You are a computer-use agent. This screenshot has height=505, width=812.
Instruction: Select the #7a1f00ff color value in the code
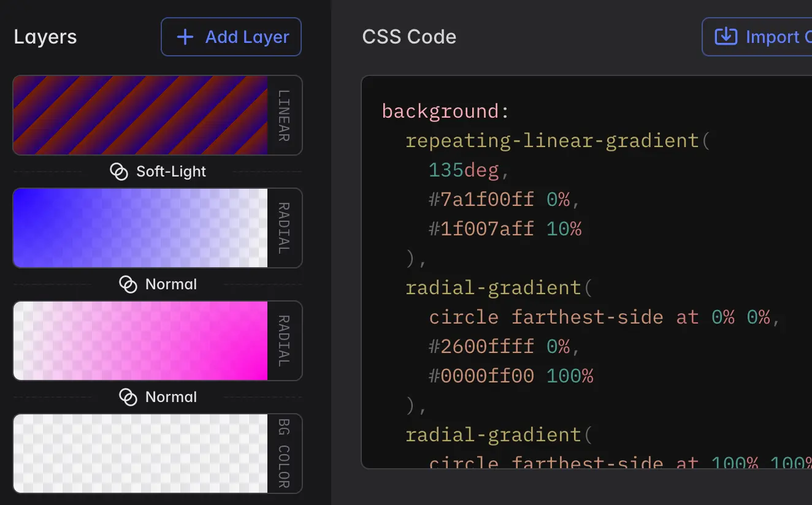tap(480, 199)
